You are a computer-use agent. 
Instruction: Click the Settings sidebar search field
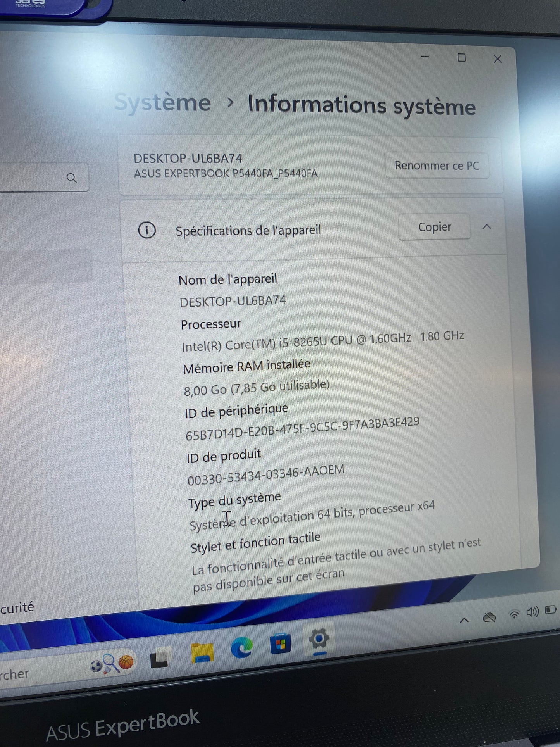click(35, 177)
